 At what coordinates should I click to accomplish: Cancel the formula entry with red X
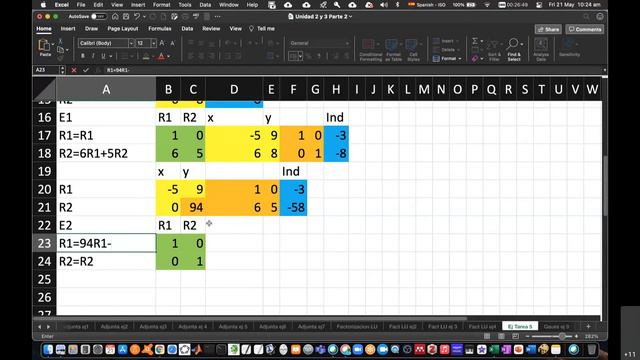74,70
